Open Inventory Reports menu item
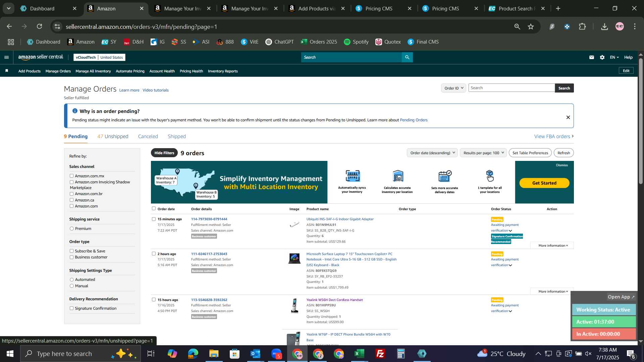Image resolution: width=644 pixels, height=362 pixels. click(223, 71)
